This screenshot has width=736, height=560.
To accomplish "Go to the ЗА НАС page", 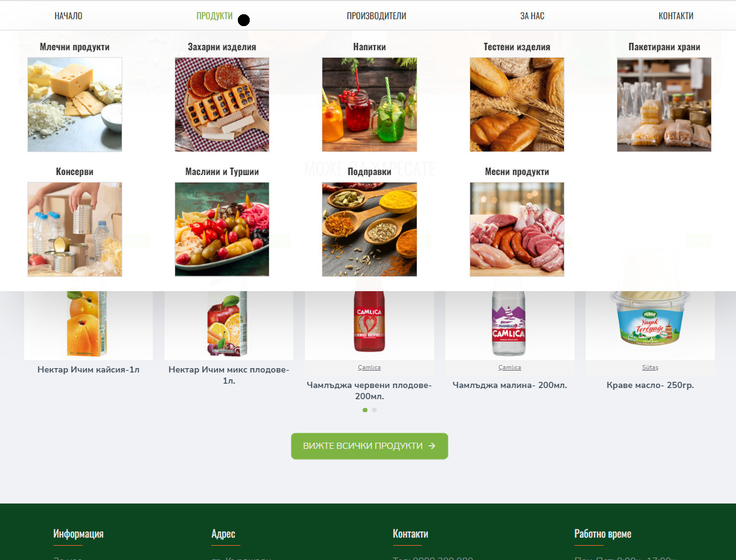I will tap(532, 16).
